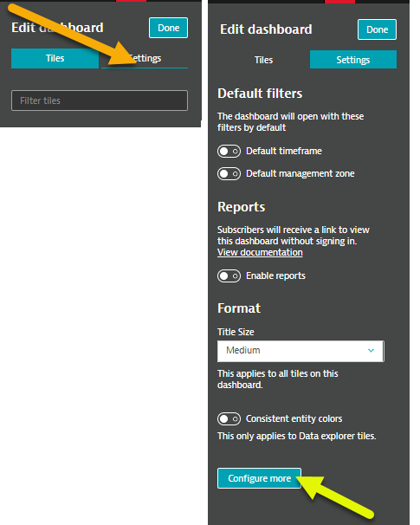Image resolution: width=420 pixels, height=525 pixels.
Task: Enable the Default timeframe toggle
Action: 229,151
